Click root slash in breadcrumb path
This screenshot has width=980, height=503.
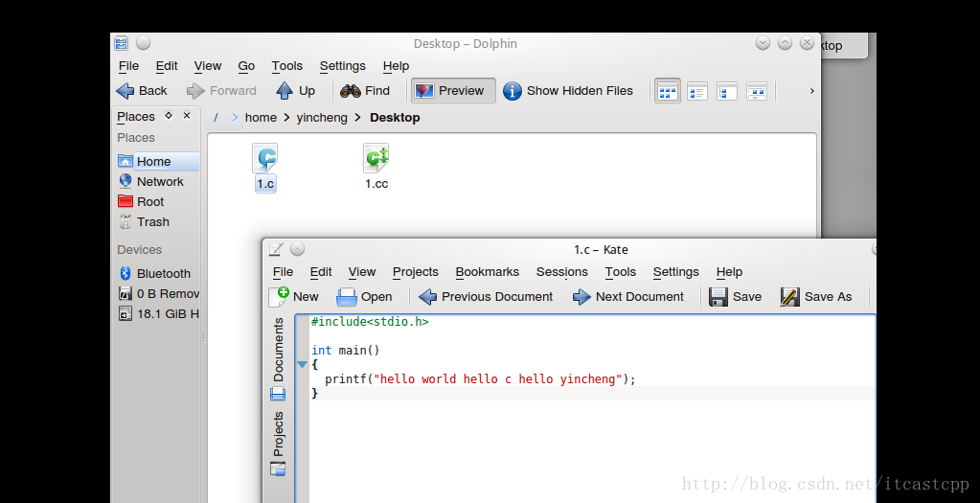(x=216, y=118)
